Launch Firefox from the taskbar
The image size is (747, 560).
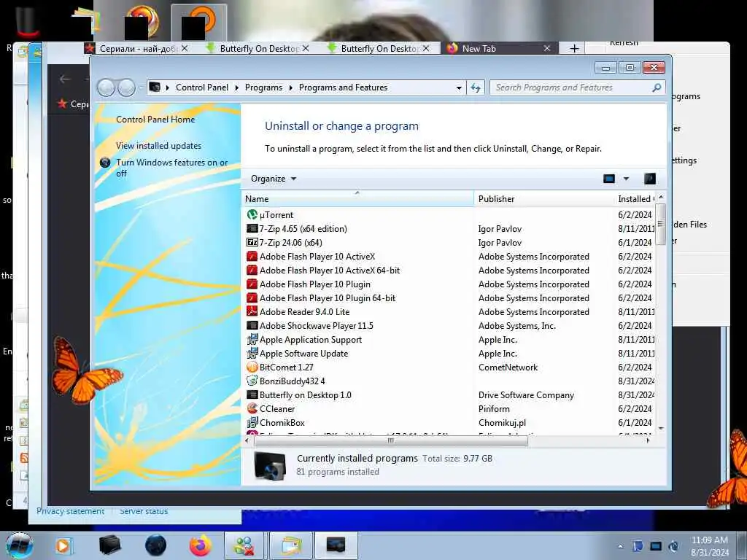pos(201,545)
